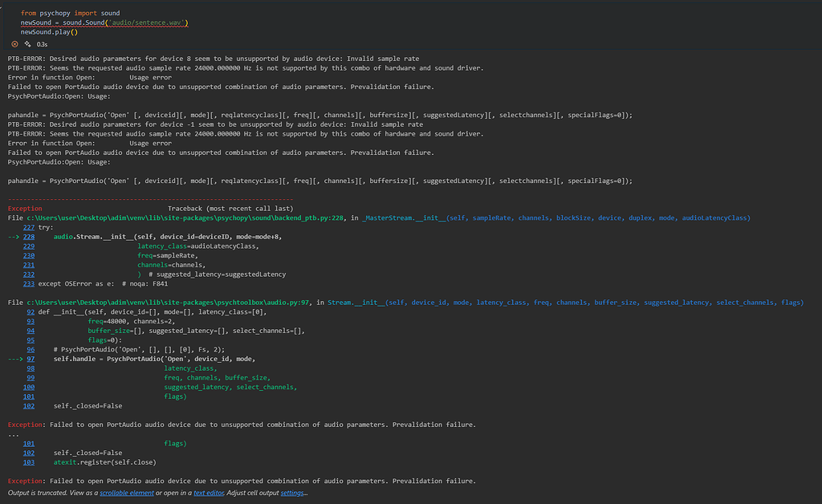Select the newSound.play() line in the code cell

[48, 31]
